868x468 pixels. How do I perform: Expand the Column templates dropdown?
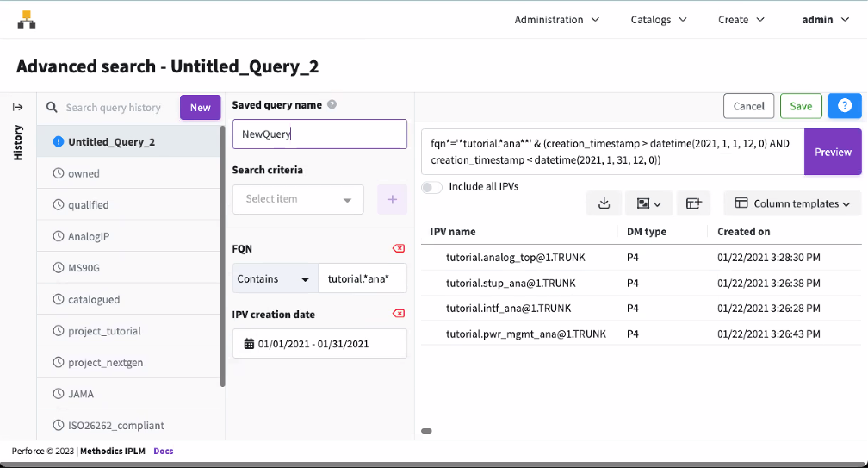pos(792,203)
